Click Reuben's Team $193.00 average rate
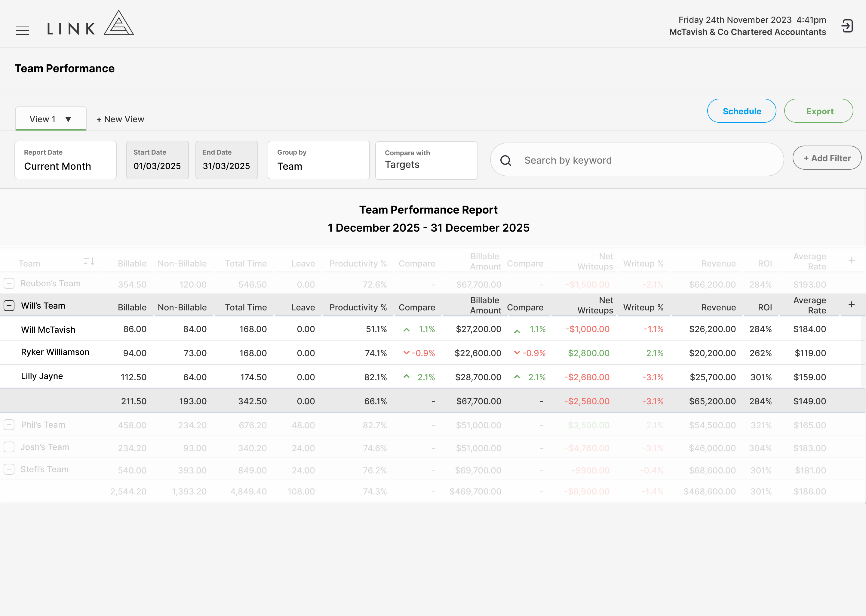The height and width of the screenshot is (616, 866). pos(809,285)
